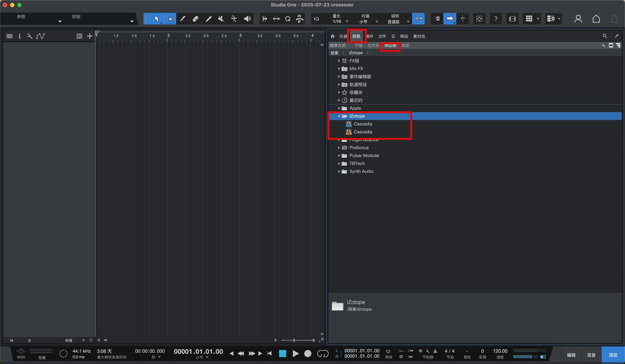The width and height of the screenshot is (625, 364).
Task: Expand the PreSonus folder
Action: [x=339, y=148]
